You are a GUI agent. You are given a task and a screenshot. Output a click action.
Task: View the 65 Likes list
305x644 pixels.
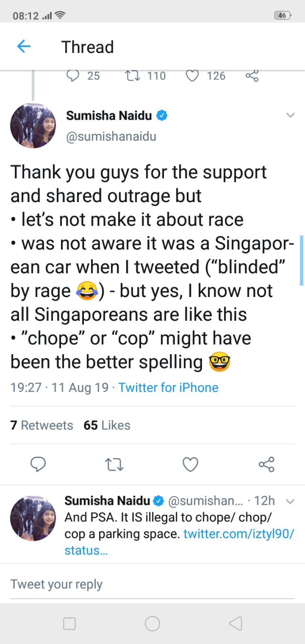[107, 425]
